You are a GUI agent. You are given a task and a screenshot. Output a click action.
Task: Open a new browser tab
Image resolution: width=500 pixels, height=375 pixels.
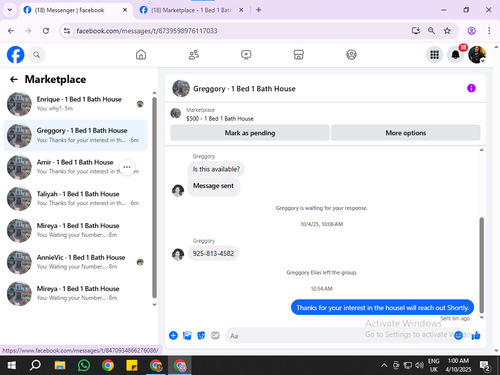(258, 10)
